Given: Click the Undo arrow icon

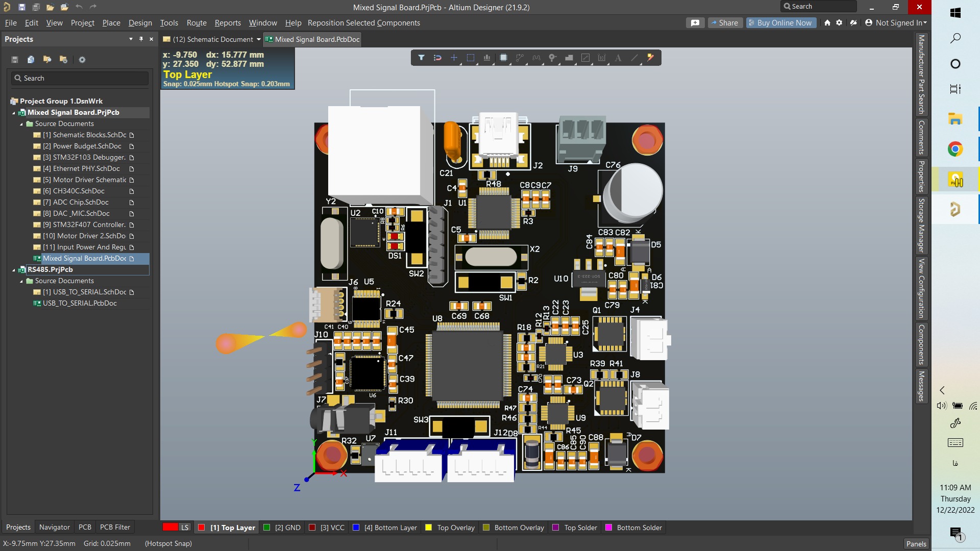Looking at the screenshot, I should pyautogui.click(x=79, y=7).
